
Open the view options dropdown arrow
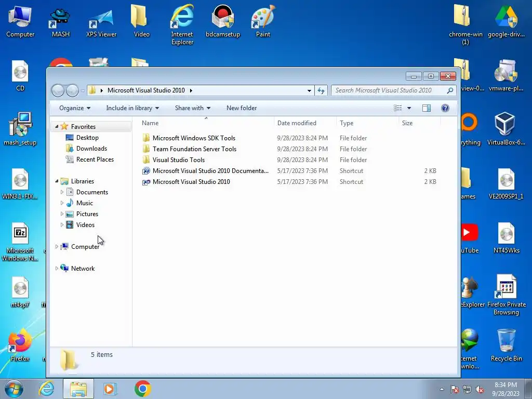pyautogui.click(x=409, y=108)
